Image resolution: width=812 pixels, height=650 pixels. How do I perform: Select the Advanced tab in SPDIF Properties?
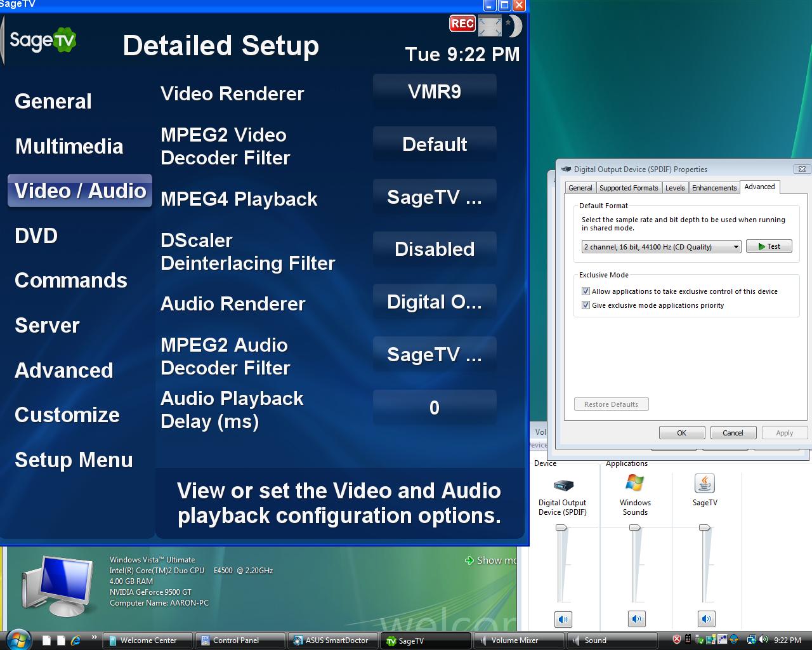tap(759, 187)
